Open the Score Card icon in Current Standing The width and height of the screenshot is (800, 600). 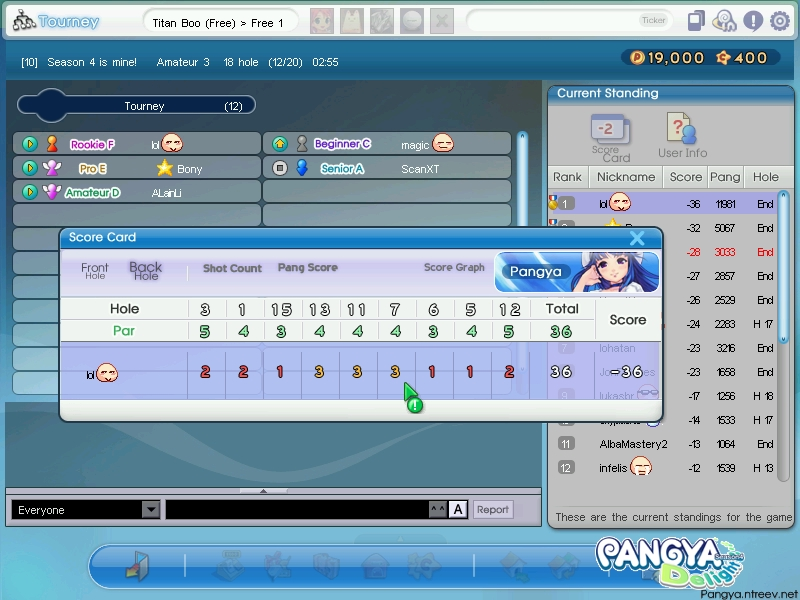pos(611,137)
